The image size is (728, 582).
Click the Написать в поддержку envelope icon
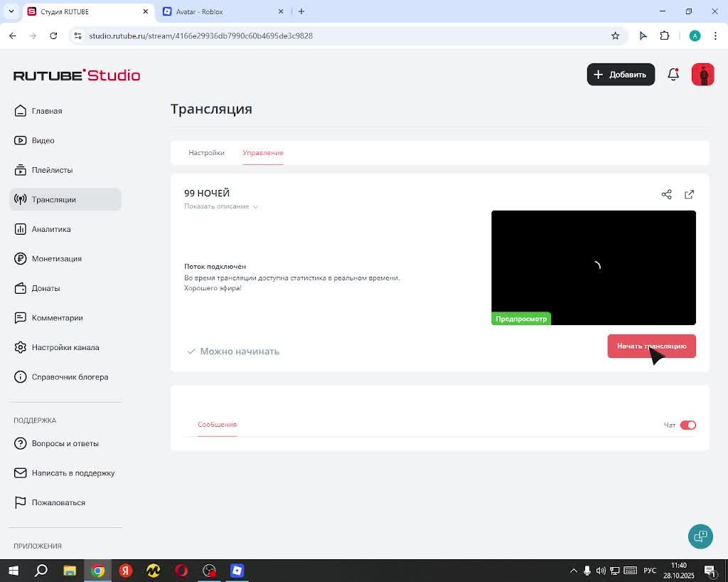20,473
